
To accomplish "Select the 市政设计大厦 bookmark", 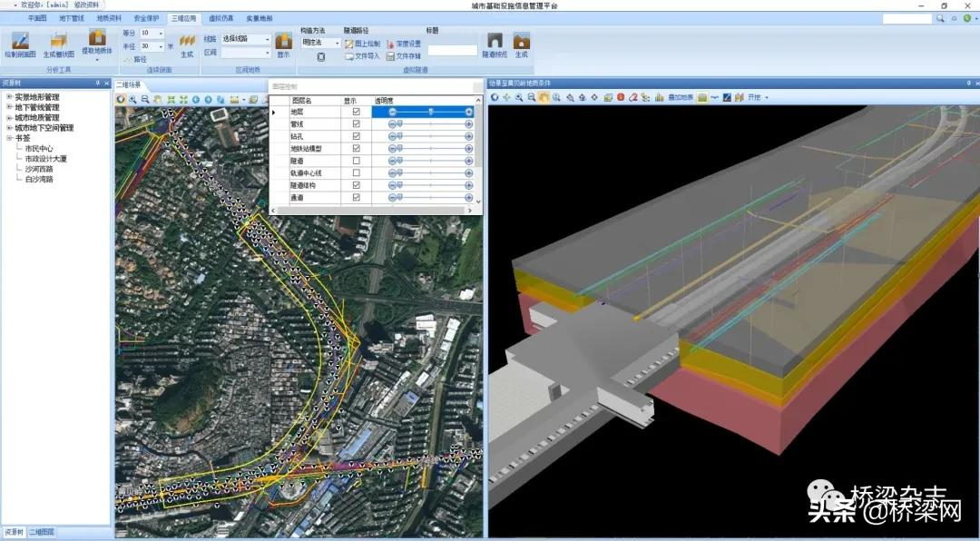I will pyautogui.click(x=45, y=159).
